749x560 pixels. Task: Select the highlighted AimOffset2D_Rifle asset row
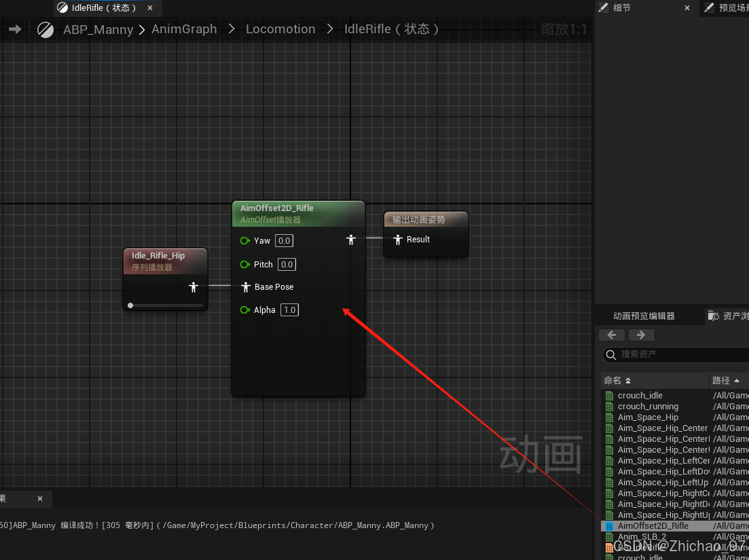pyautogui.click(x=675, y=526)
